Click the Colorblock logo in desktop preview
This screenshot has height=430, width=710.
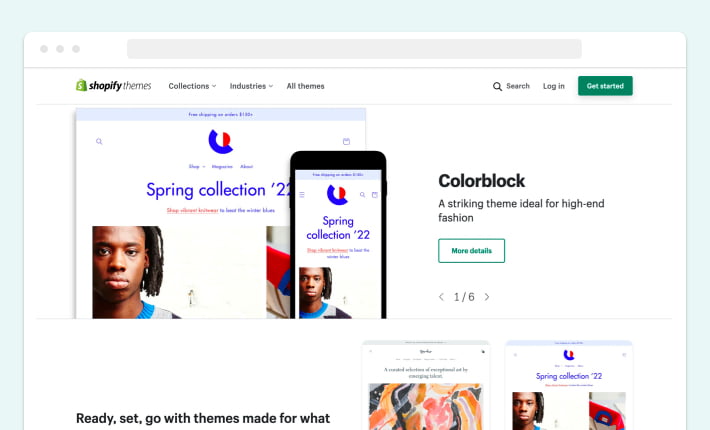pos(221,141)
